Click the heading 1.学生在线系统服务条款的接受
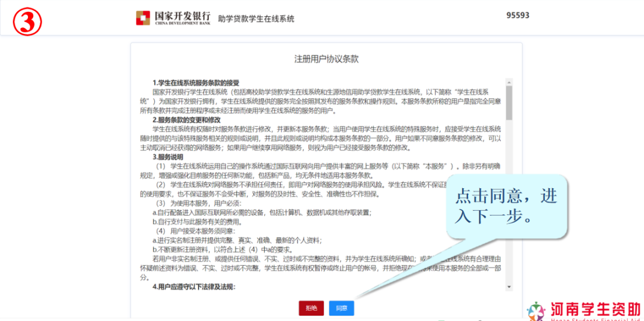644x321 pixels. pyautogui.click(x=196, y=83)
